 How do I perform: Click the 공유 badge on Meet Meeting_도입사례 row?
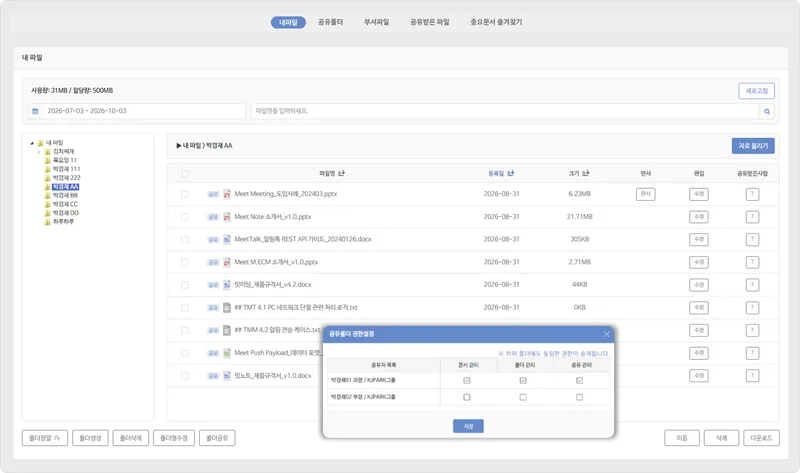[213, 194]
